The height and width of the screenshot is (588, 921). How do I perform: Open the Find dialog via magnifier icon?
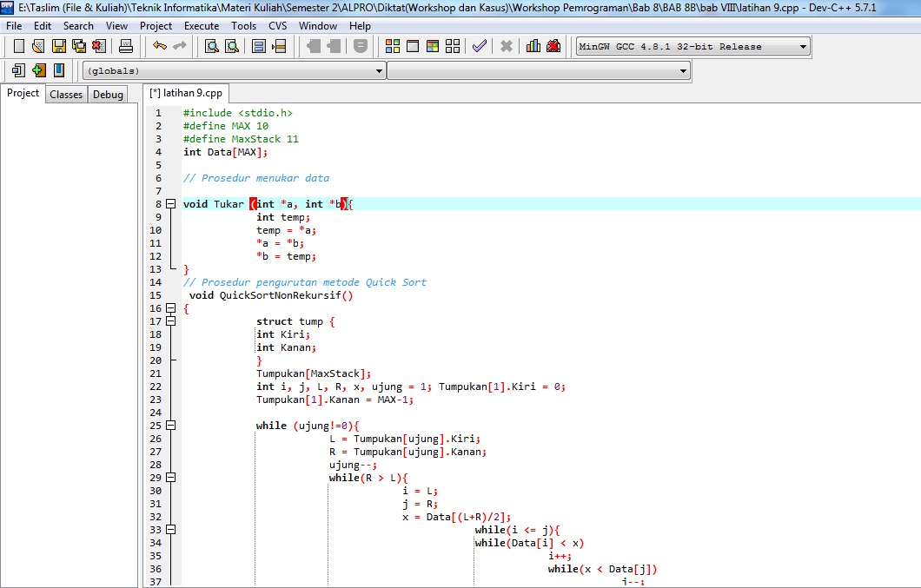click(211, 46)
